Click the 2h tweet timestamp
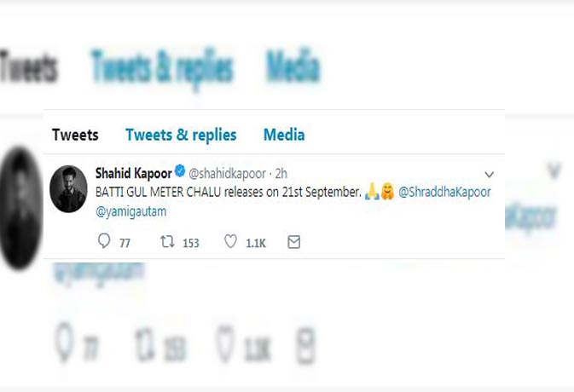The width and height of the screenshot is (574, 392). click(281, 173)
